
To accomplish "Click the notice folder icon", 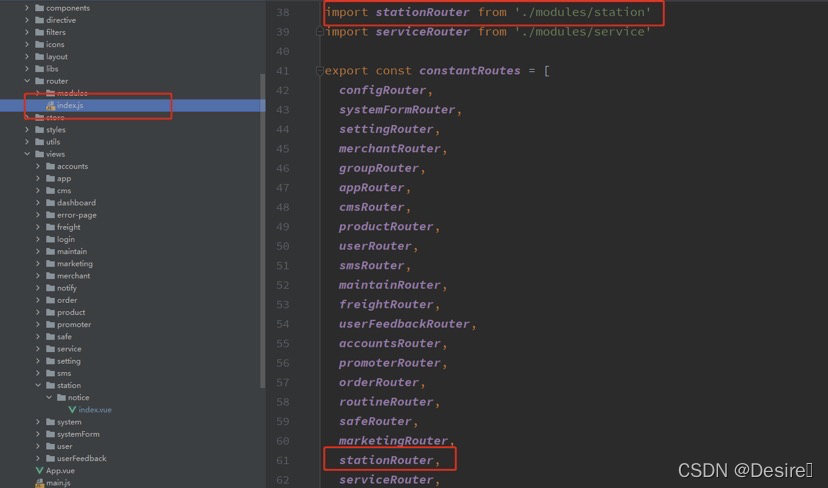I will [x=61, y=398].
